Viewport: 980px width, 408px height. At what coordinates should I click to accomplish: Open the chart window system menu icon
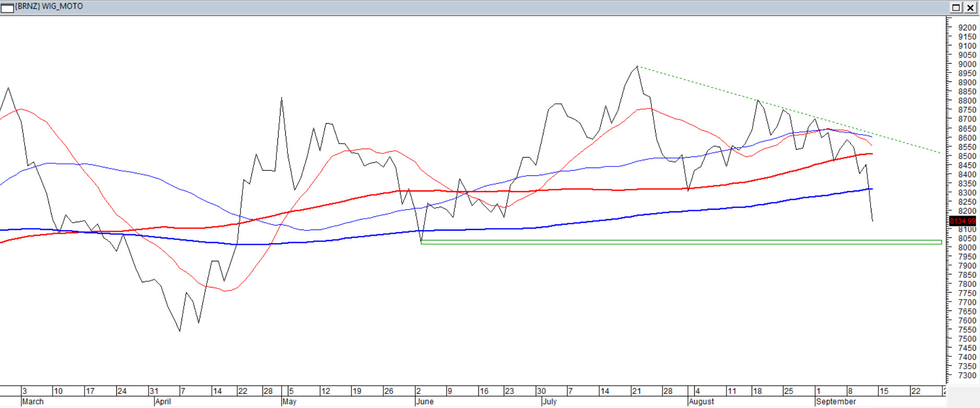7,7
